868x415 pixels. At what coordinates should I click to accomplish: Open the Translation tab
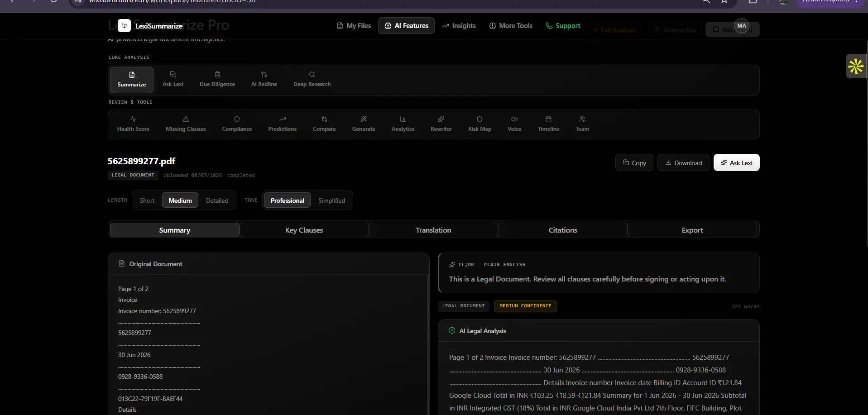433,230
